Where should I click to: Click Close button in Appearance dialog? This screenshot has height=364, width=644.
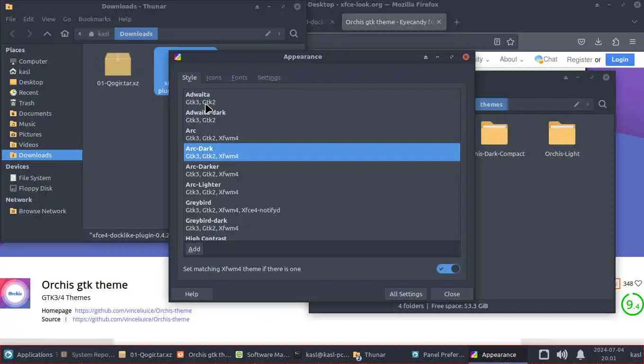tap(452, 294)
